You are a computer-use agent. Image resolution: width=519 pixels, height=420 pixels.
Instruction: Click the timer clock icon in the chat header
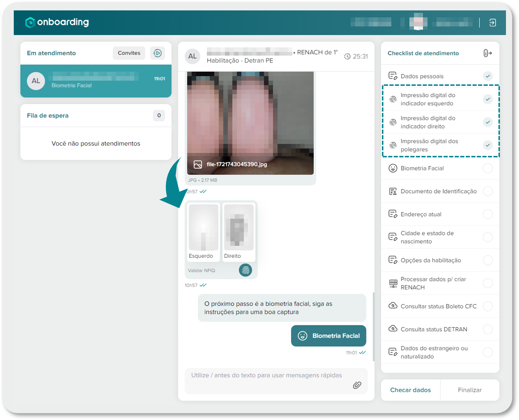point(347,56)
